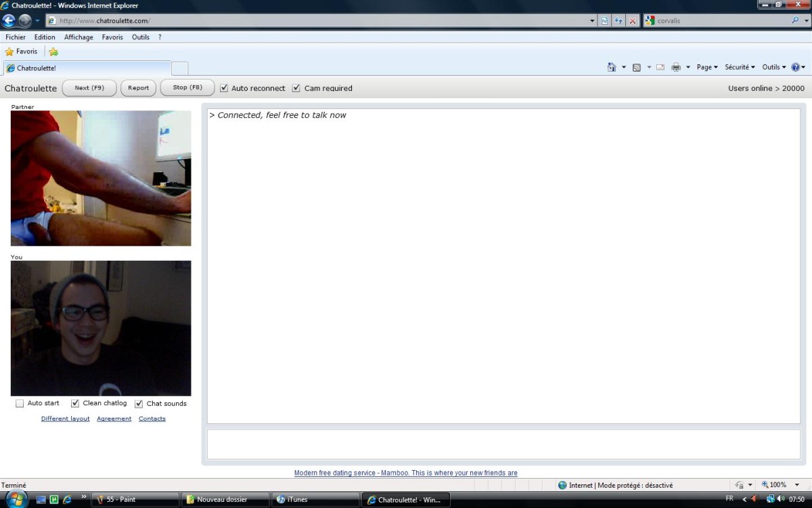Open the Outils command bar dropdown
812x508 pixels.
[x=774, y=67]
